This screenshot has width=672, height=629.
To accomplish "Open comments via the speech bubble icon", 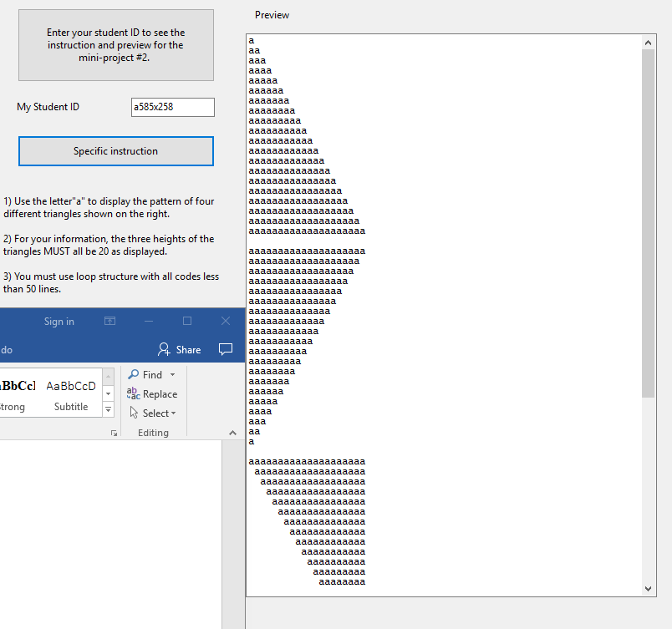I will (x=226, y=350).
